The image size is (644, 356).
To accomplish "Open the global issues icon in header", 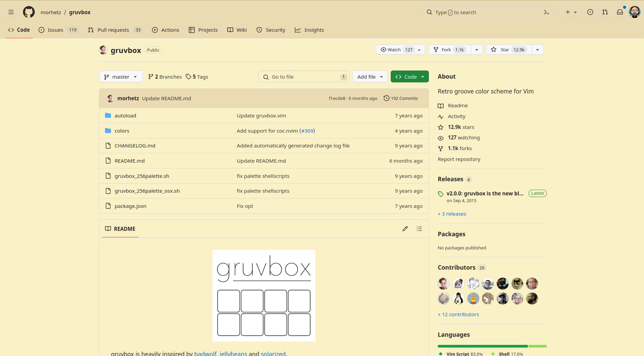I will click(x=590, y=12).
